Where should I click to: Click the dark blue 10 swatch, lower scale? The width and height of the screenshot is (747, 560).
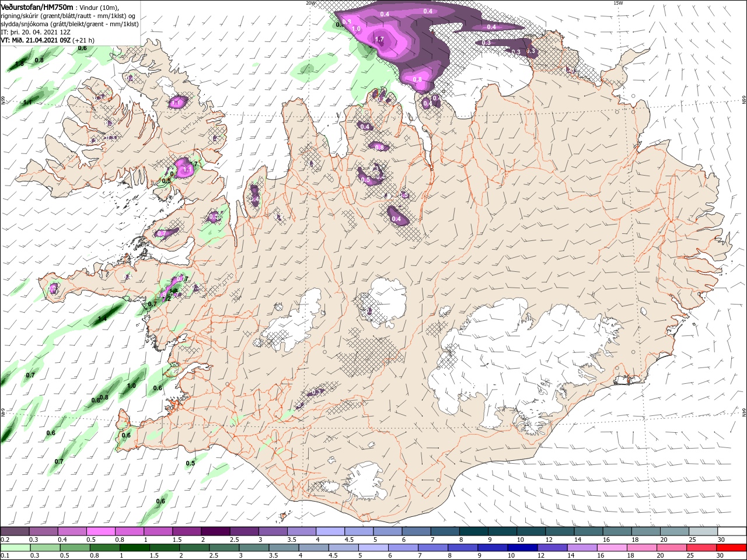523,548
